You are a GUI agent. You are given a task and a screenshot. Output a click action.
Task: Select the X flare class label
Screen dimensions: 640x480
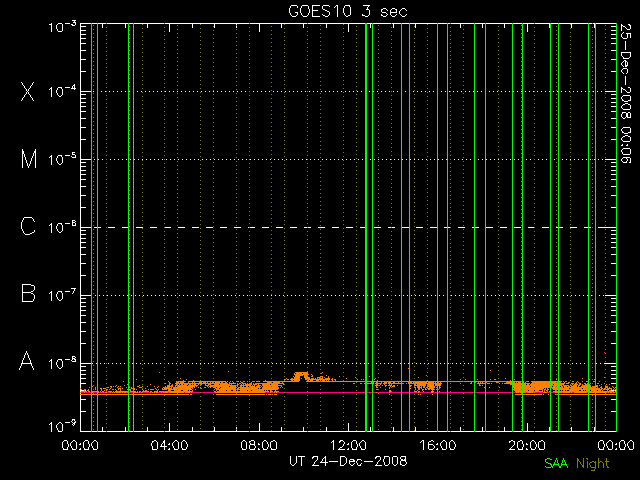point(28,91)
